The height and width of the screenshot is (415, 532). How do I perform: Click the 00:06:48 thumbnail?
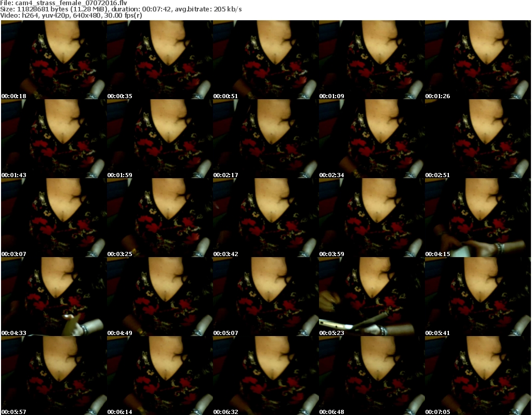371,376
